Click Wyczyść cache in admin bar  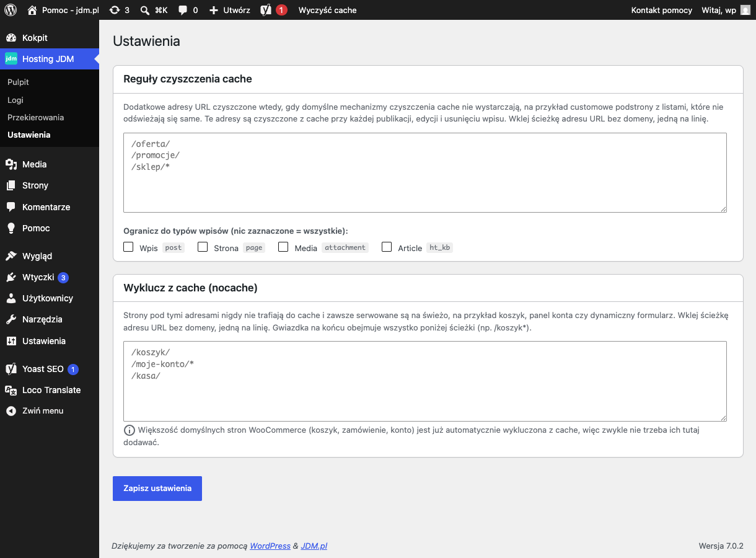pyautogui.click(x=327, y=10)
